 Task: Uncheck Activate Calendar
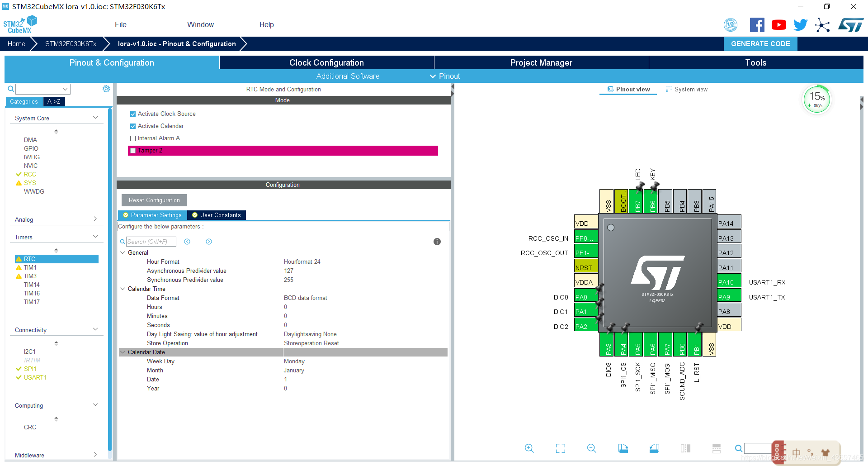(x=133, y=126)
